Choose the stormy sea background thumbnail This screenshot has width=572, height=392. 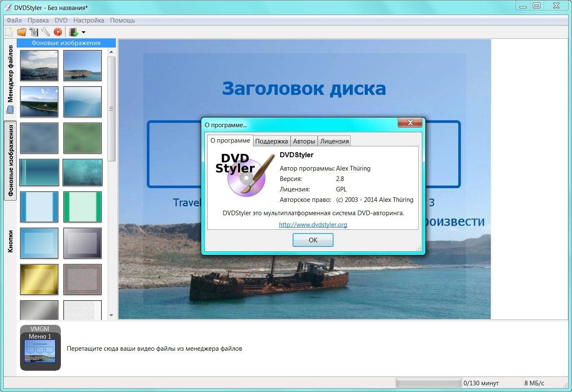(x=39, y=65)
